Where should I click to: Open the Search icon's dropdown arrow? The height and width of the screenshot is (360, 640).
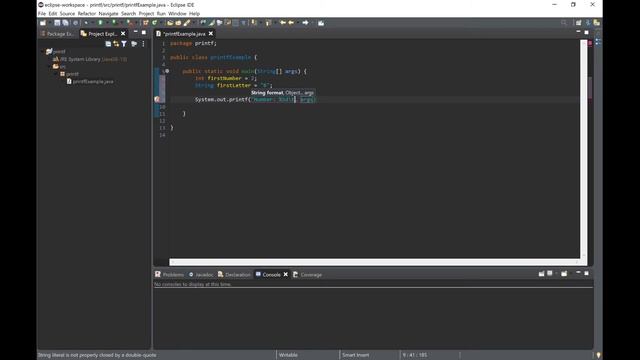pyautogui.click(x=193, y=23)
